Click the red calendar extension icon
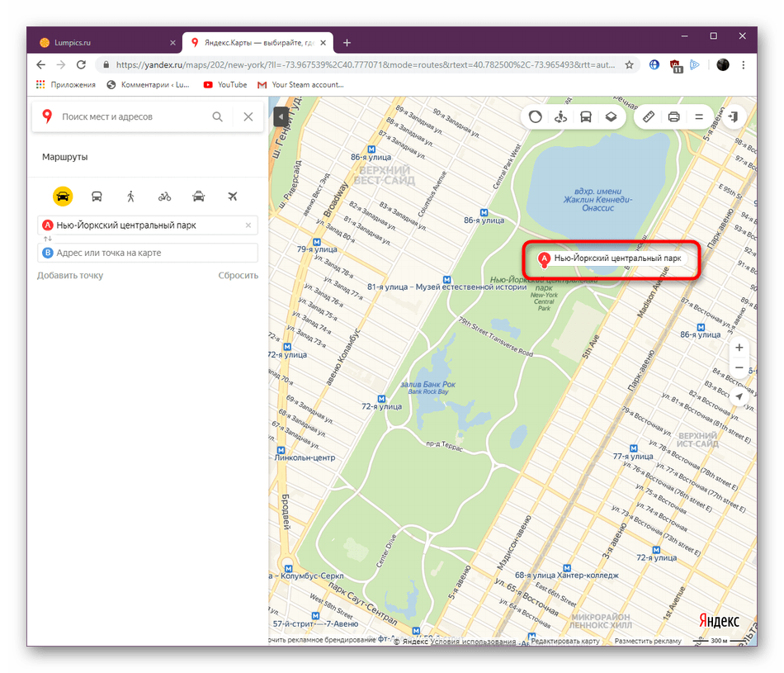The image size is (784, 673). click(676, 65)
